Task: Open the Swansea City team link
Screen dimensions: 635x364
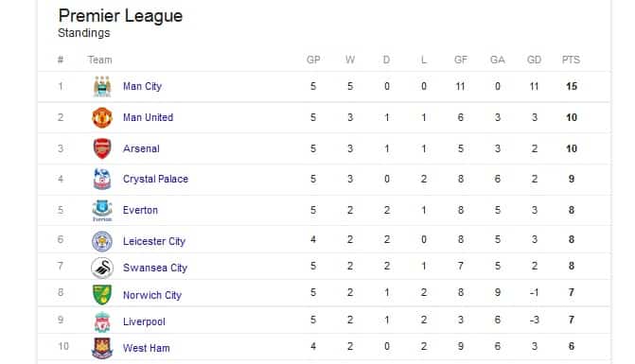Action: [x=154, y=268]
